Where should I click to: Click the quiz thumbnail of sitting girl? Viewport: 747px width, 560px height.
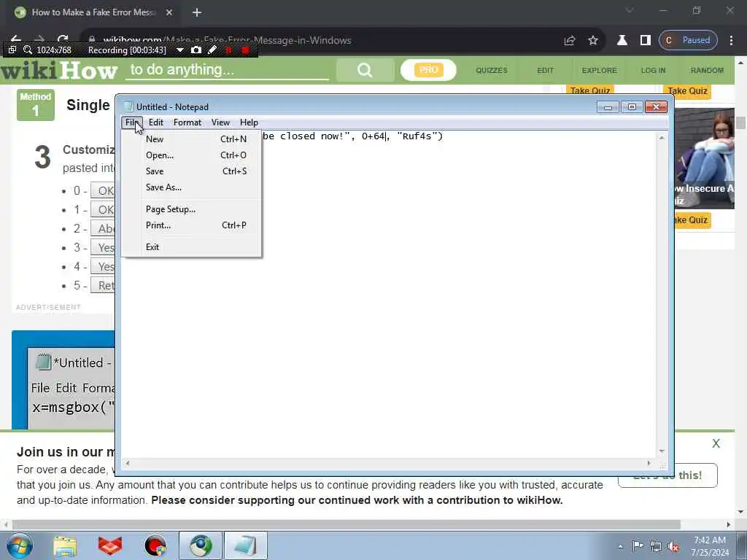point(704,158)
